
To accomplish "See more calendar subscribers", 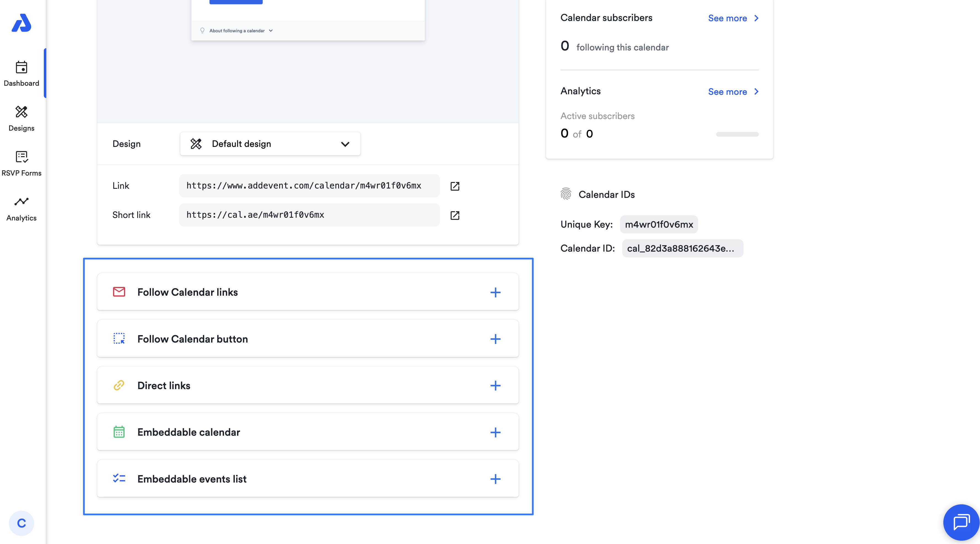I will (733, 18).
